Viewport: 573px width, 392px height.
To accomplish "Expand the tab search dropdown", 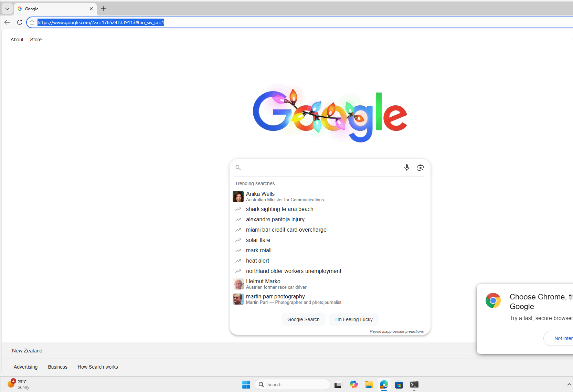I will [x=7, y=9].
